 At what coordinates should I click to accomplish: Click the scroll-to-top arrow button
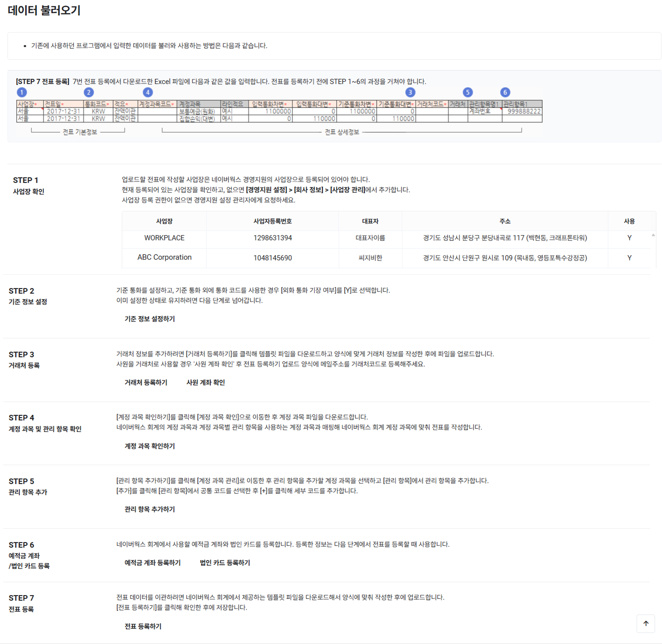[645, 623]
